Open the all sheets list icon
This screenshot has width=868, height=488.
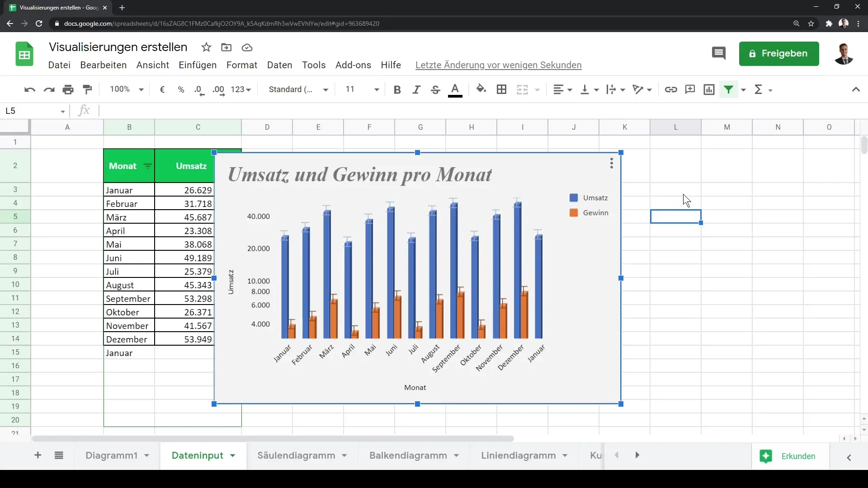(x=59, y=455)
